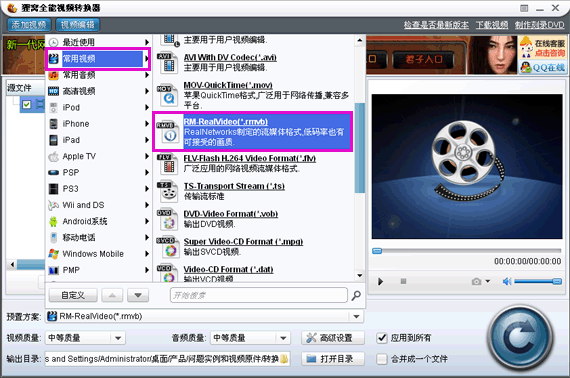
Task: Choose the AVI With DV Codec(*.avi) format
Action: [253, 62]
